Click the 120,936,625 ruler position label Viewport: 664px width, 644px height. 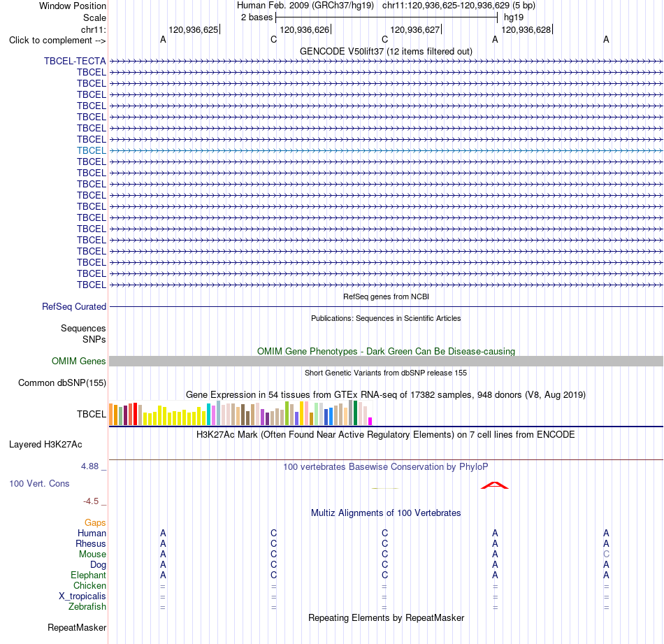pos(194,29)
